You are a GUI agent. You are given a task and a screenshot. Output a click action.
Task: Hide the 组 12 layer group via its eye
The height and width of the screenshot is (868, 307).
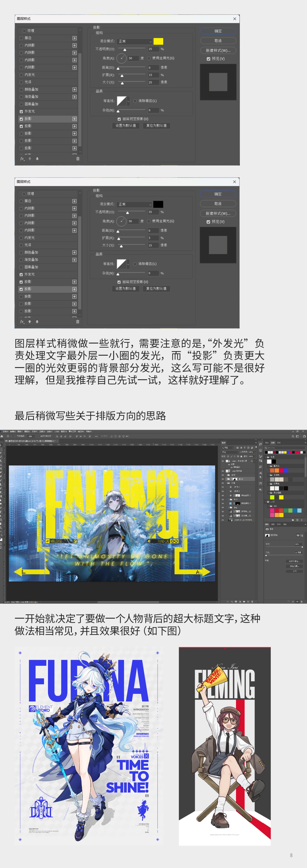click(x=223, y=479)
